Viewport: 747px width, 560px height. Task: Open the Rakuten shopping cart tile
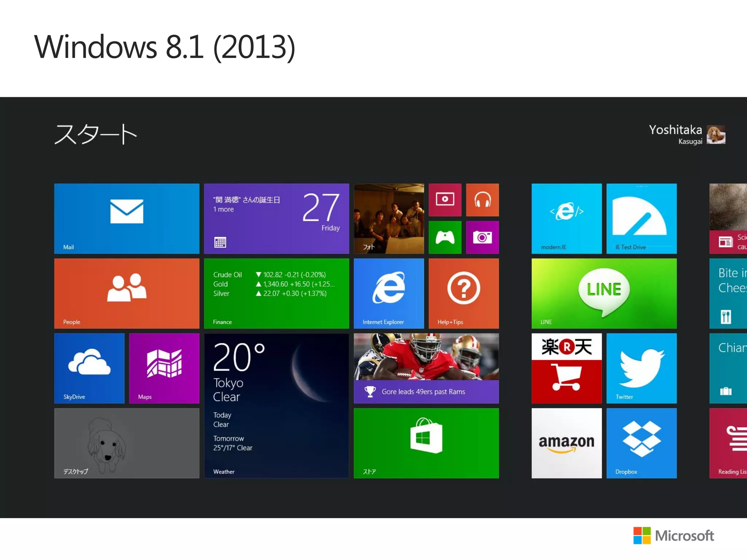[566, 368]
